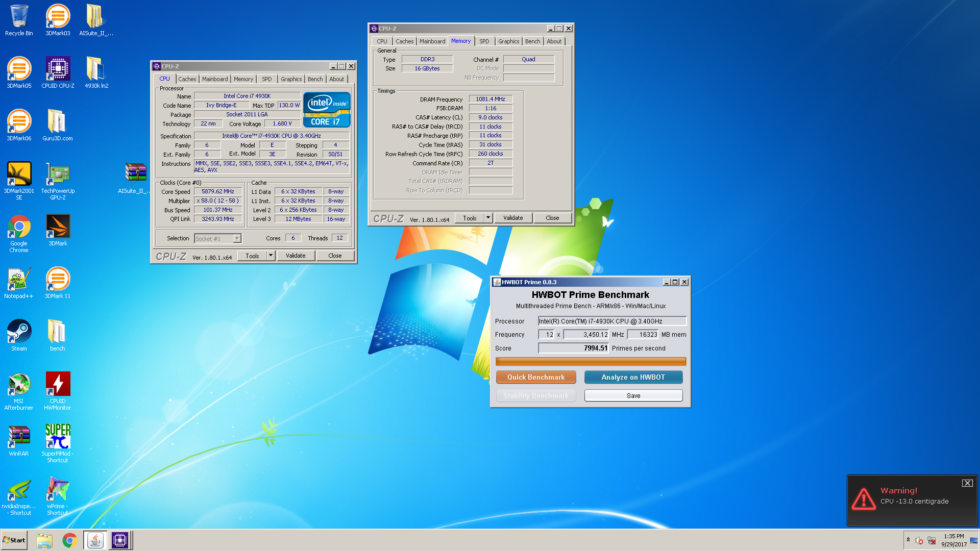Switch to CPU tab in CPU-Z Memory window
The image size is (980, 551).
382,41
